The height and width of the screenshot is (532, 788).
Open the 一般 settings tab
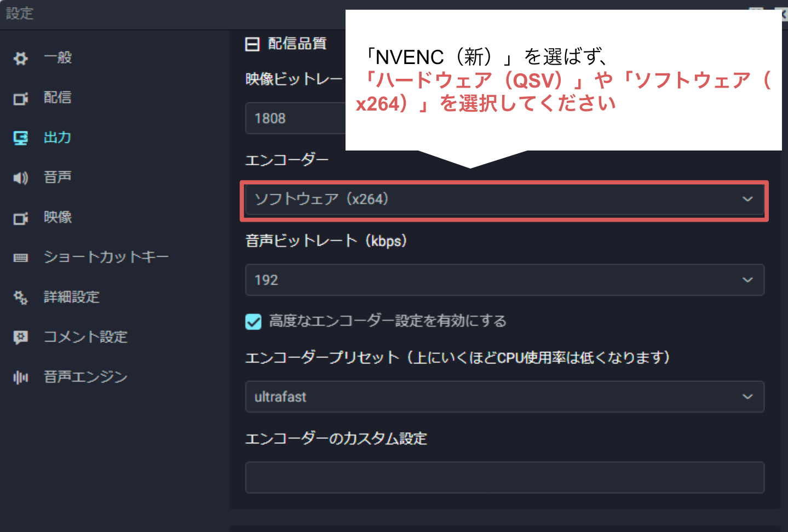(58, 57)
